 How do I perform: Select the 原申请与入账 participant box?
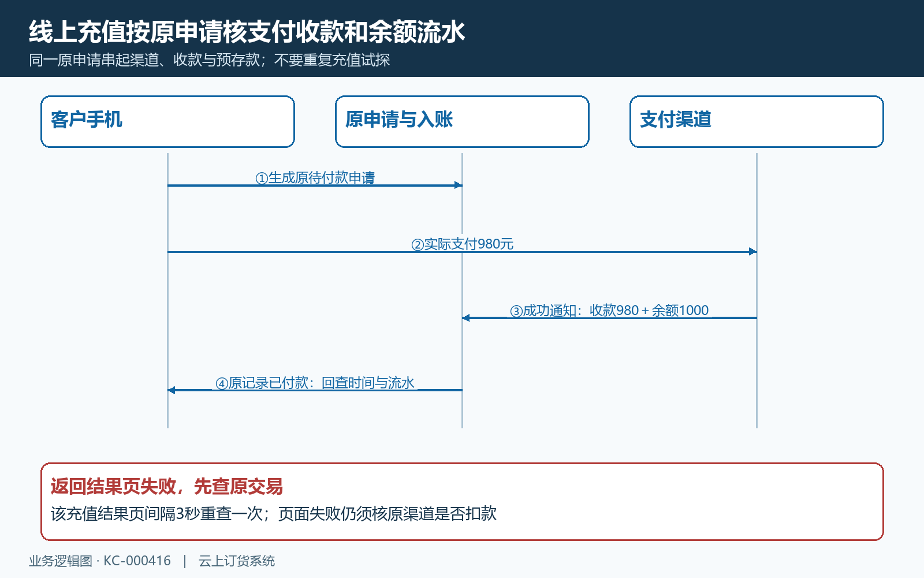(462, 122)
